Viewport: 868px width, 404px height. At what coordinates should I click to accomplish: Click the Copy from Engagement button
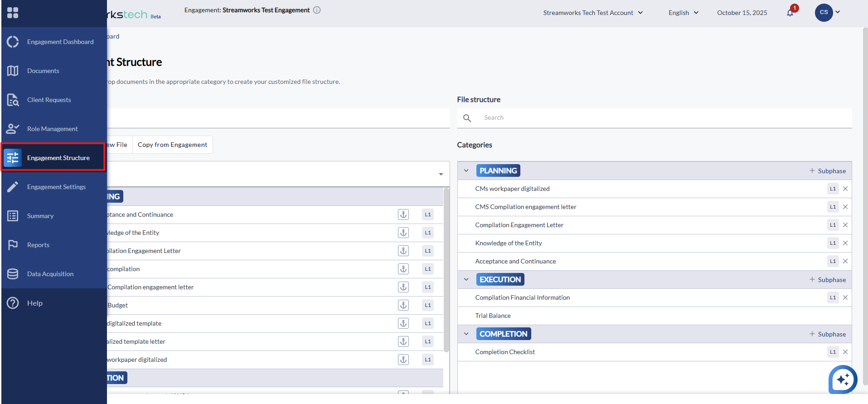[172, 145]
